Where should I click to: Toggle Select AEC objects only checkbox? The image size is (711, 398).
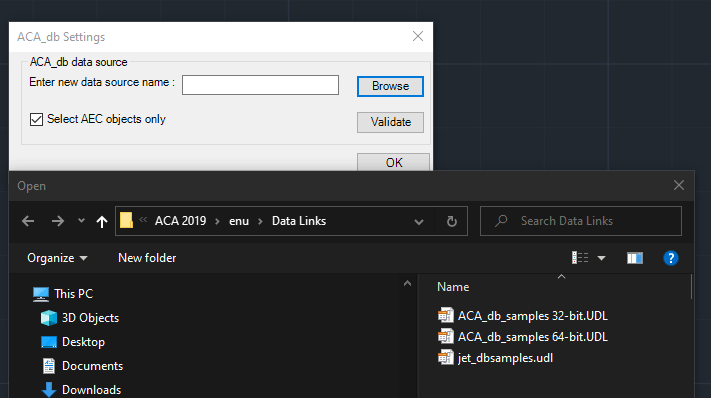pyautogui.click(x=36, y=119)
